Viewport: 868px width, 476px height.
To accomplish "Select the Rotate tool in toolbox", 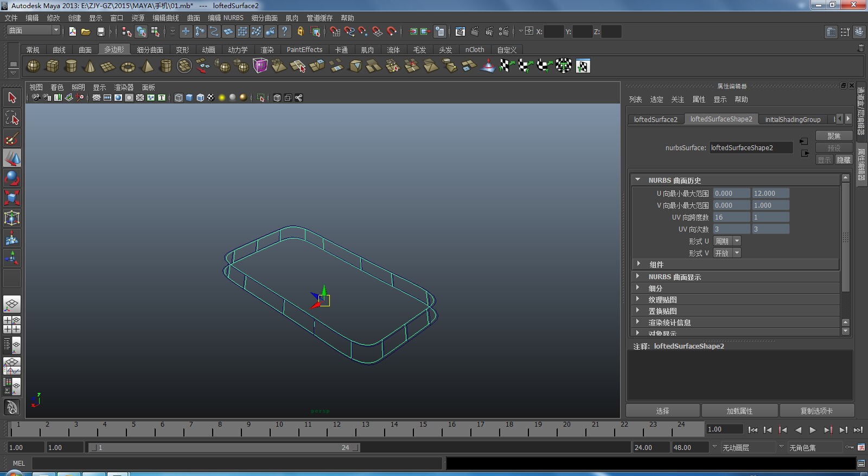I will click(x=12, y=178).
